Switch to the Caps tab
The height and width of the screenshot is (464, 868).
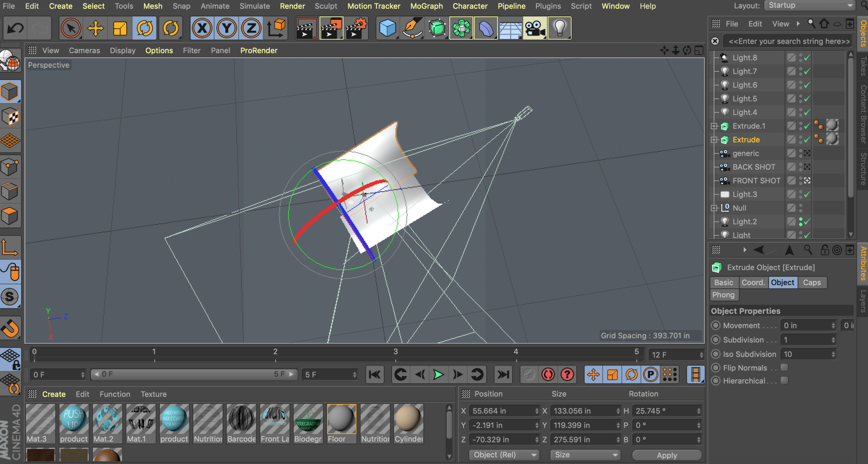tap(812, 282)
